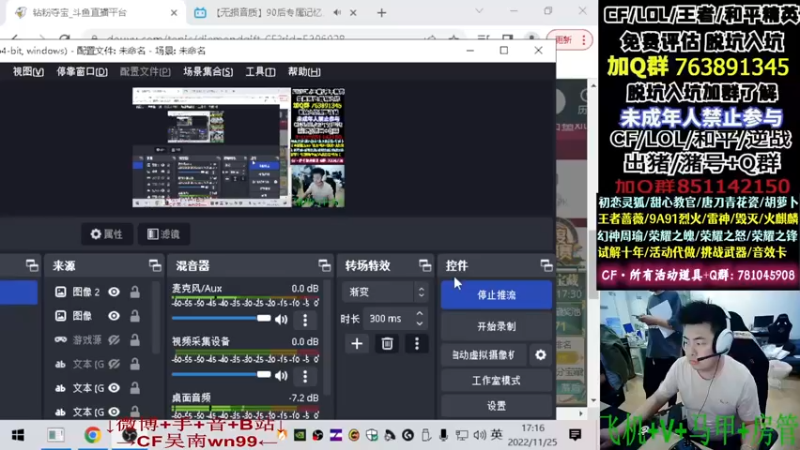Viewport: 800px width, 450px height.
Task: Start recording with 开始录制 button
Action: [x=496, y=326]
